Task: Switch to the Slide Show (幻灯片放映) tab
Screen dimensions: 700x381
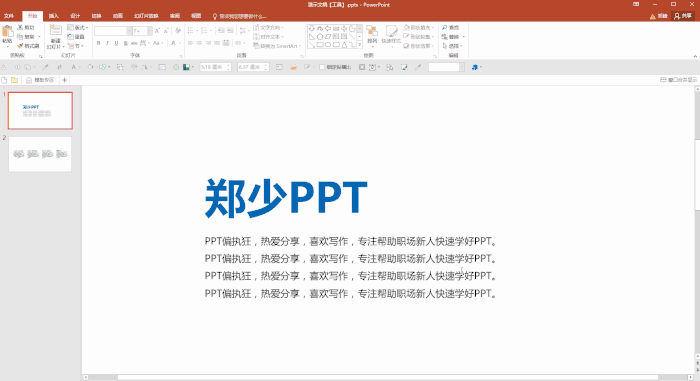Action: point(146,16)
